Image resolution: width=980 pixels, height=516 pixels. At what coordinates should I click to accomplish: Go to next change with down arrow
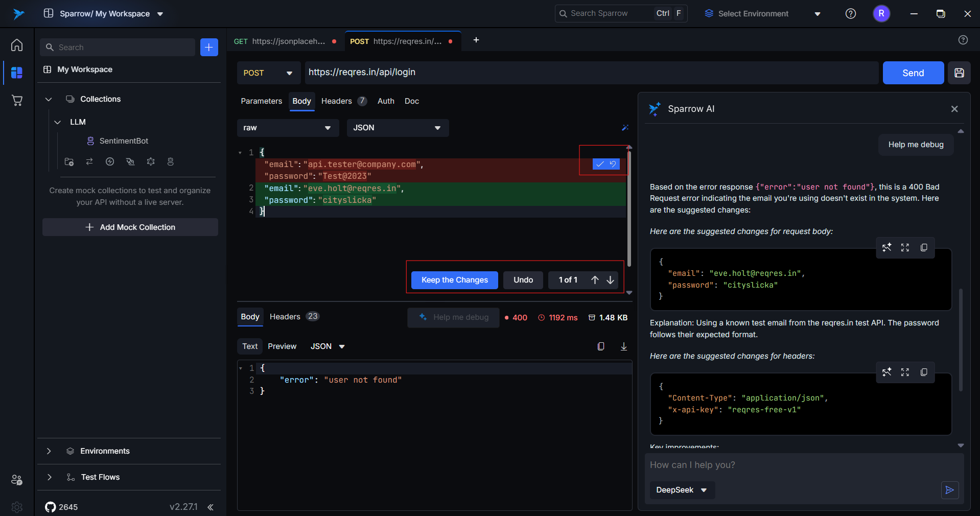tap(610, 280)
